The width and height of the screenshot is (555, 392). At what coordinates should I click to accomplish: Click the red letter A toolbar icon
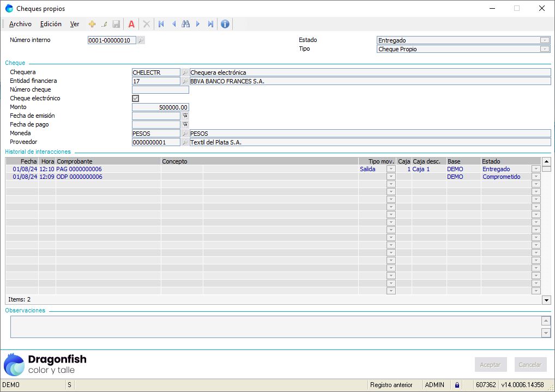(x=131, y=24)
